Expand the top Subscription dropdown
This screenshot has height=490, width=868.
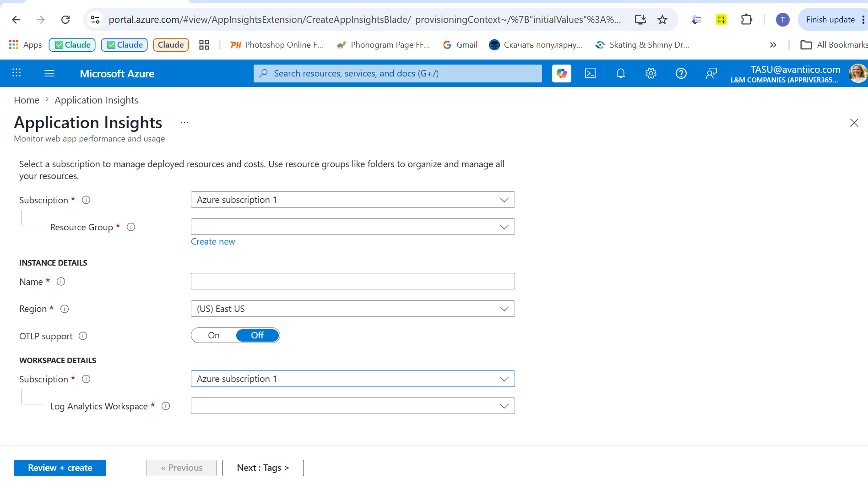click(353, 200)
